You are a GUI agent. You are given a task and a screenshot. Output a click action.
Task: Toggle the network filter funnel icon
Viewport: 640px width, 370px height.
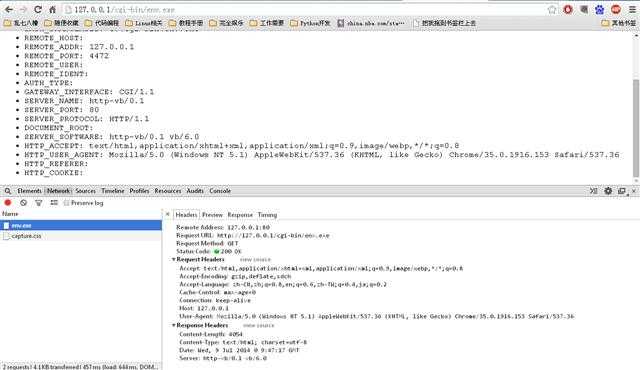tap(38, 203)
